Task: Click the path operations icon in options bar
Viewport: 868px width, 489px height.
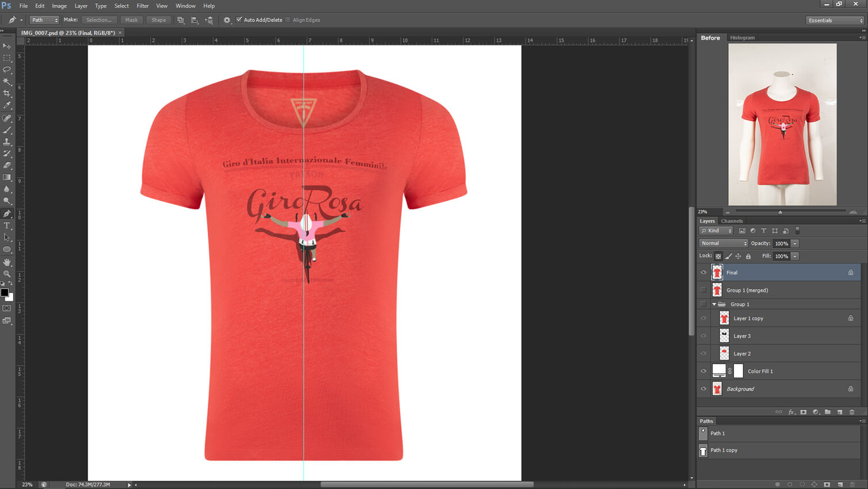Action: coord(180,20)
